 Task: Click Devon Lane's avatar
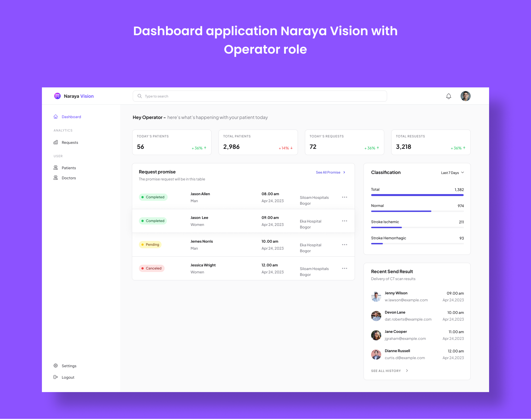[376, 316]
